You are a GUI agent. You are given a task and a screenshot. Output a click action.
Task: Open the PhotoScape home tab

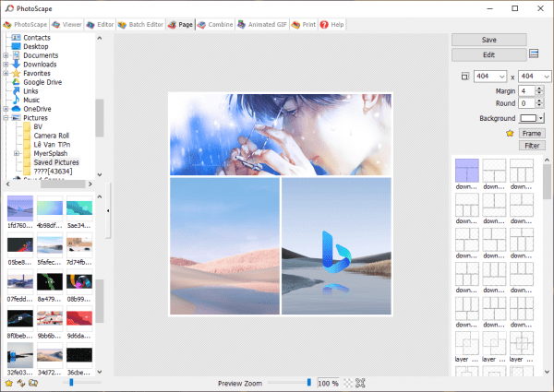pos(25,24)
